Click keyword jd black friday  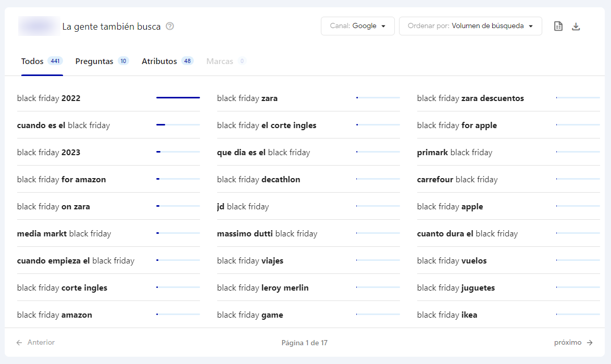click(x=243, y=207)
